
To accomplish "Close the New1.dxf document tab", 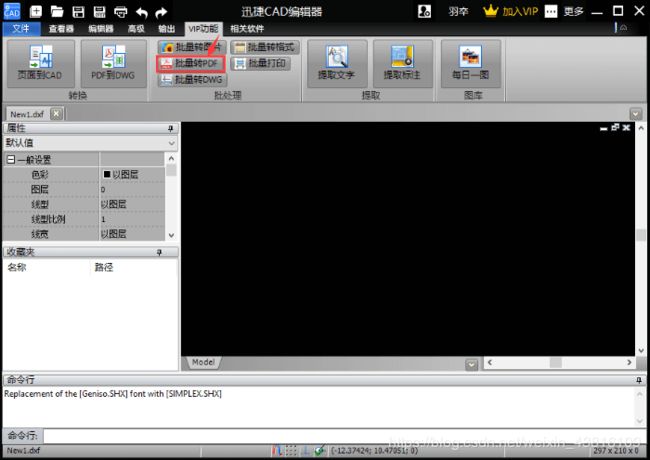I will [x=56, y=114].
